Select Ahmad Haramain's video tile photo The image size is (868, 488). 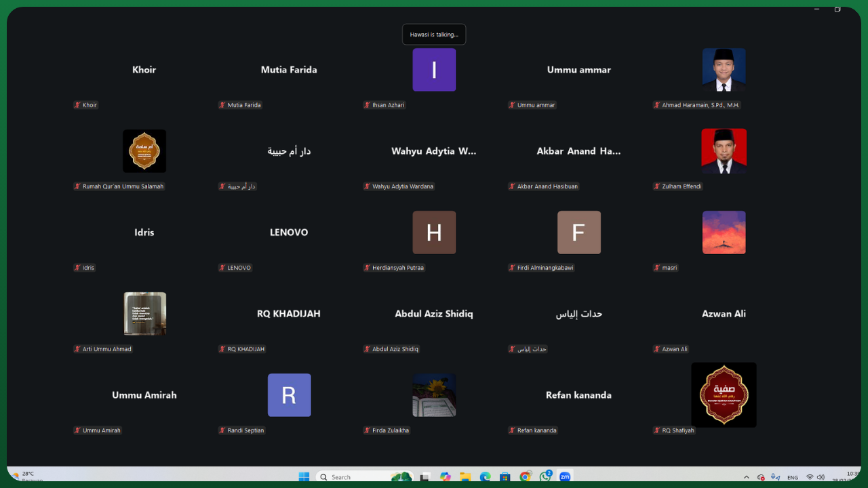pos(724,70)
